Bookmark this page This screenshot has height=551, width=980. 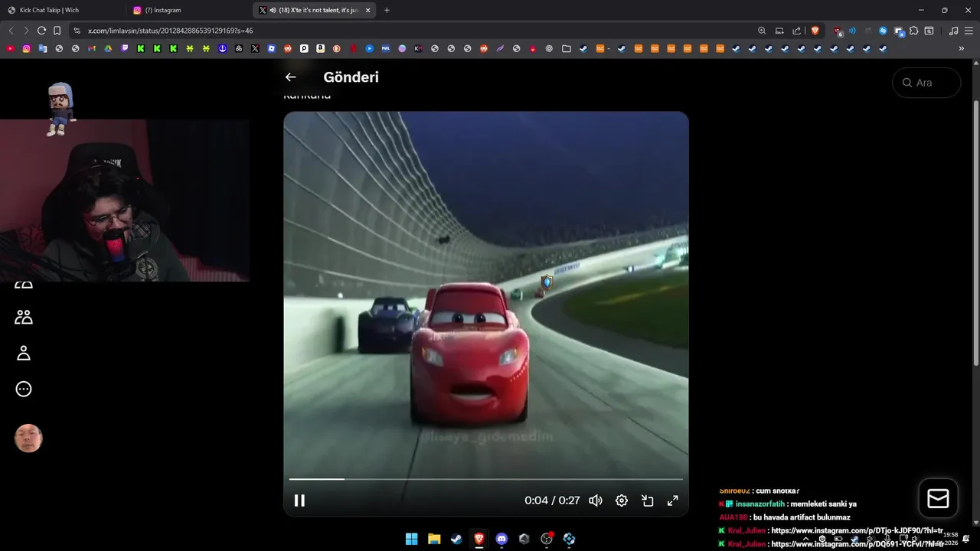point(57,31)
